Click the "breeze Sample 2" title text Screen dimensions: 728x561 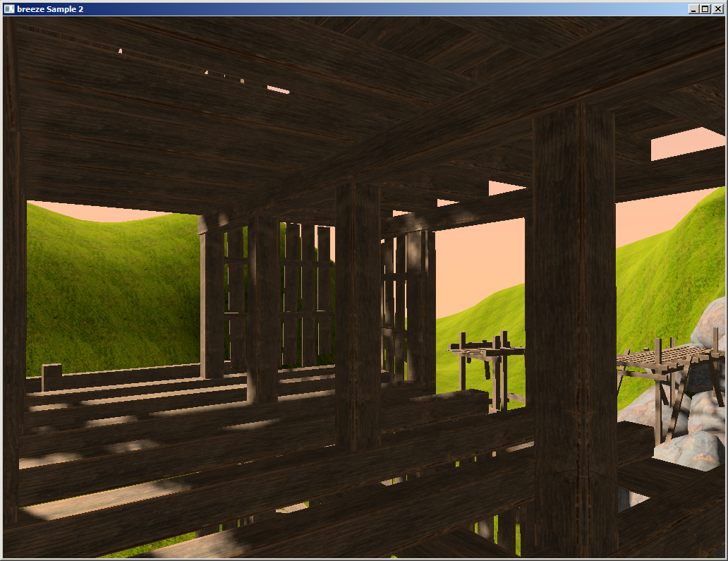50,8
